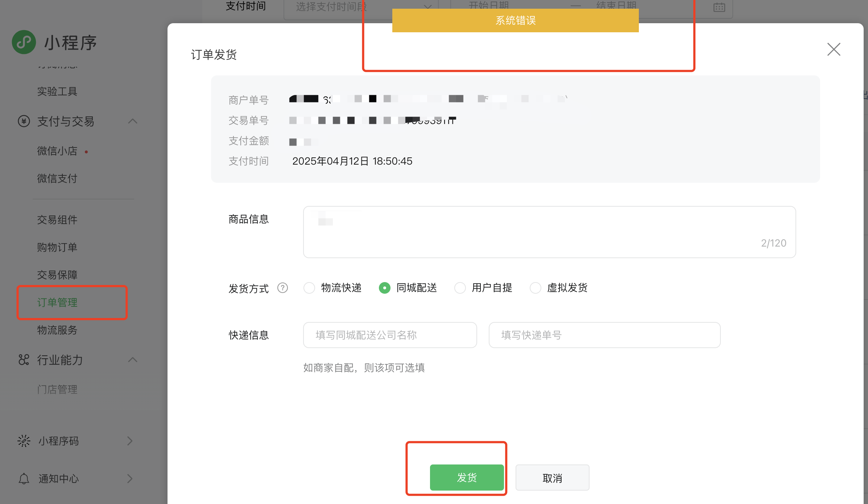Close the 订单发货 dialog with X

[834, 49]
